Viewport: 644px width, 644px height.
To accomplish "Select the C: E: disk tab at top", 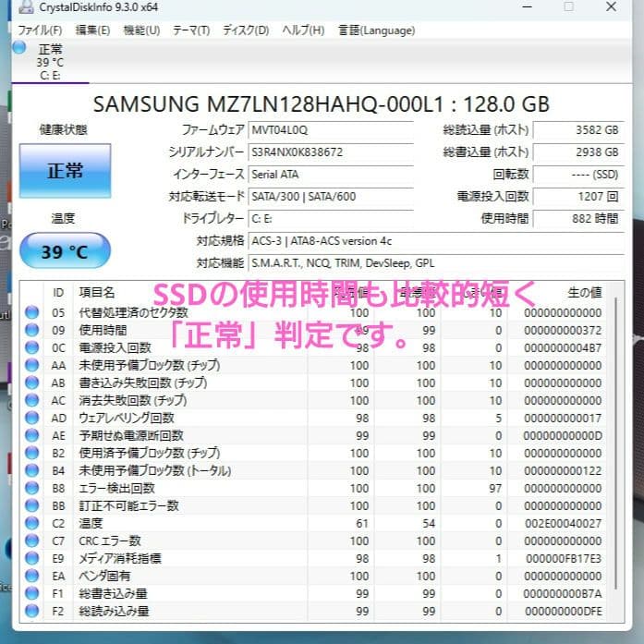I will [50, 62].
